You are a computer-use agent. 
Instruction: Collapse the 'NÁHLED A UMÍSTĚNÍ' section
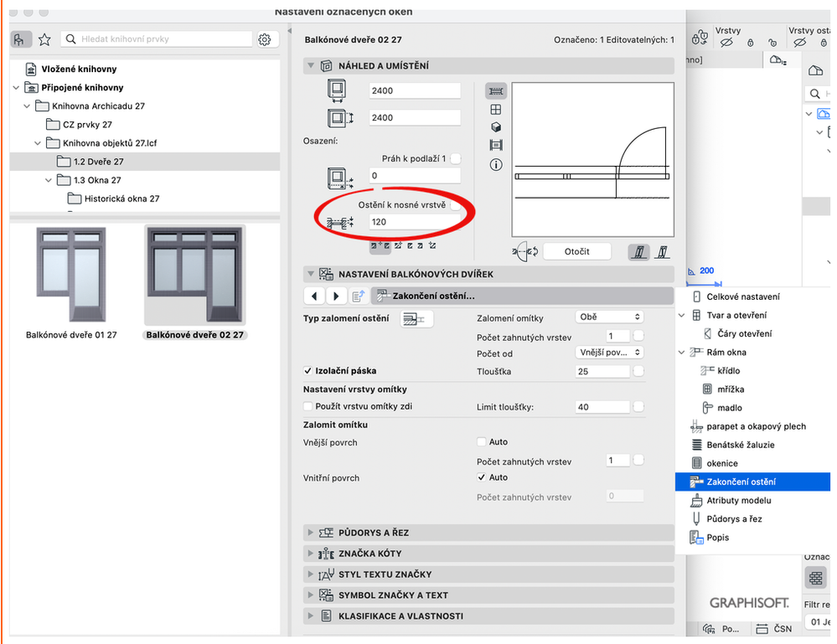(x=311, y=65)
